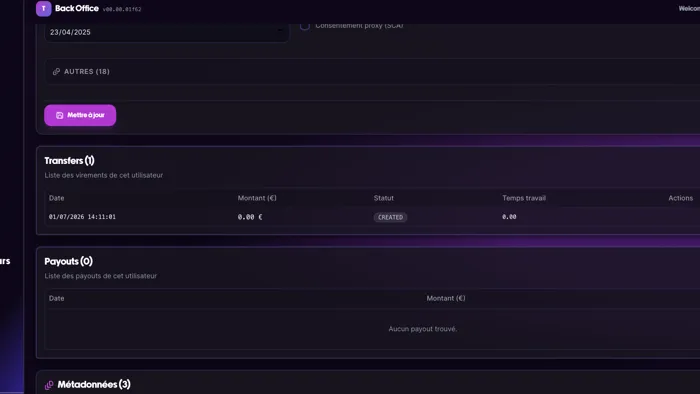Click the Statut column header
700x394 pixels.
[383, 198]
